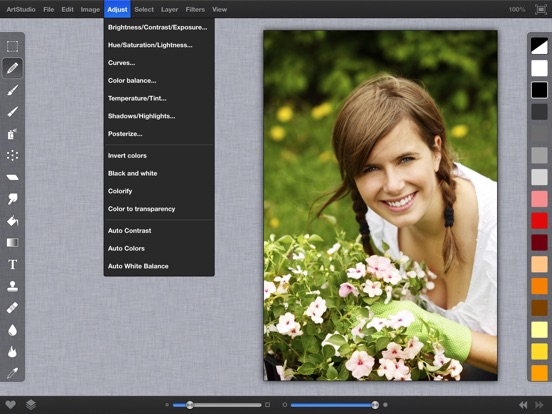This screenshot has height=414, width=552.
Task: Open the File menu
Action: point(49,10)
